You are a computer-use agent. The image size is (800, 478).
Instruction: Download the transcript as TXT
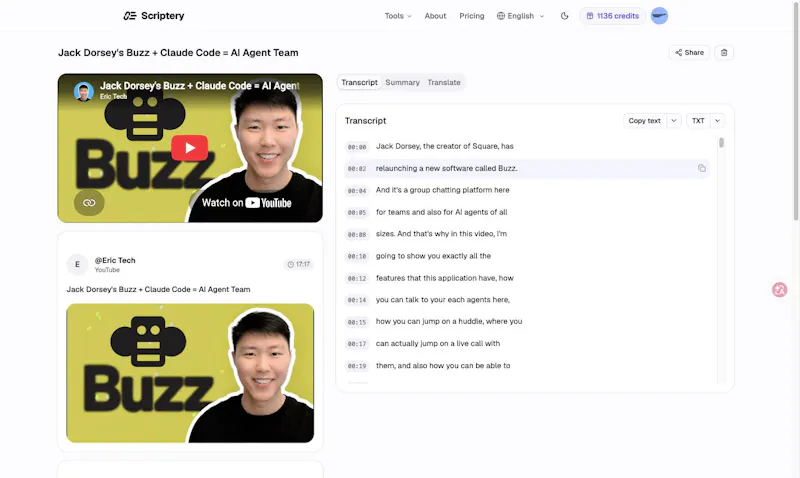[x=698, y=121]
